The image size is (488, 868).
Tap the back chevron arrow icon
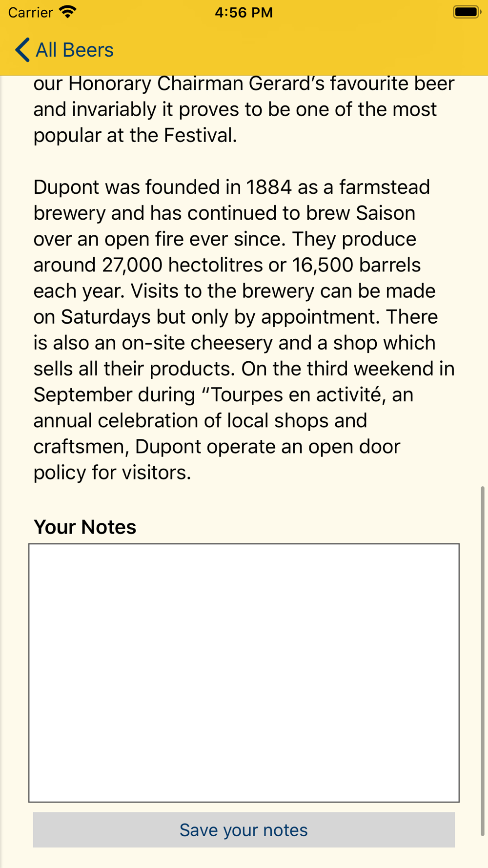(22, 50)
